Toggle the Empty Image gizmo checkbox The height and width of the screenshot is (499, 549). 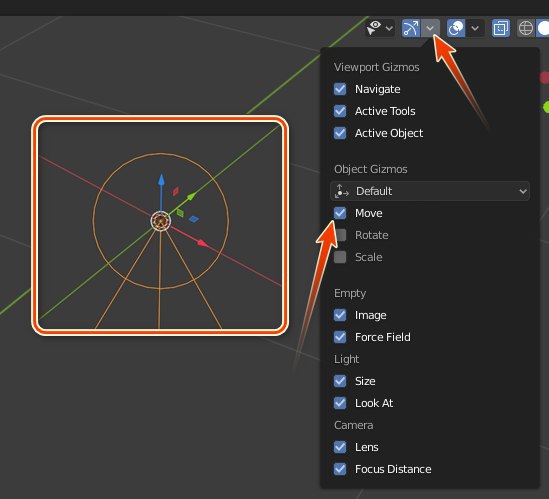pos(340,315)
